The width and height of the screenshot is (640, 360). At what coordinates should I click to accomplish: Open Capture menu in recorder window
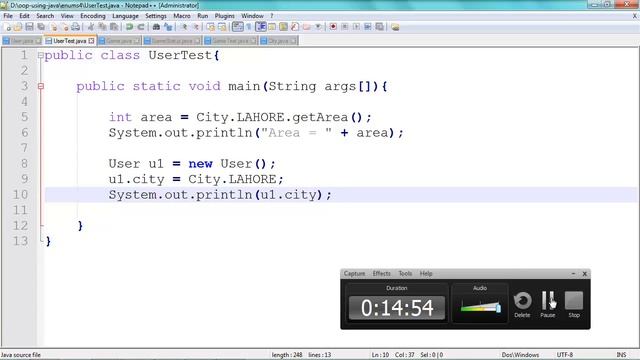(354, 273)
